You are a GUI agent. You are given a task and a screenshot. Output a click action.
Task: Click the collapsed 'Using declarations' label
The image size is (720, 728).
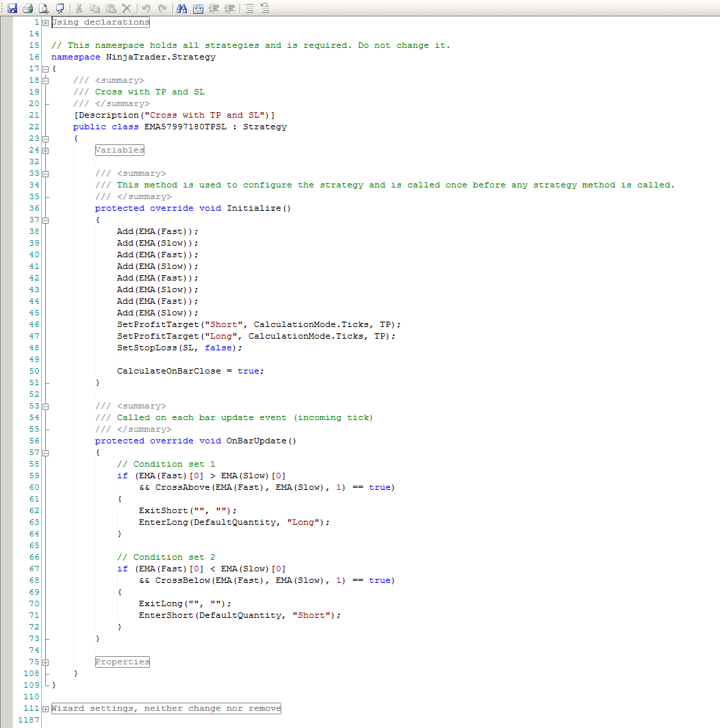[x=101, y=23]
